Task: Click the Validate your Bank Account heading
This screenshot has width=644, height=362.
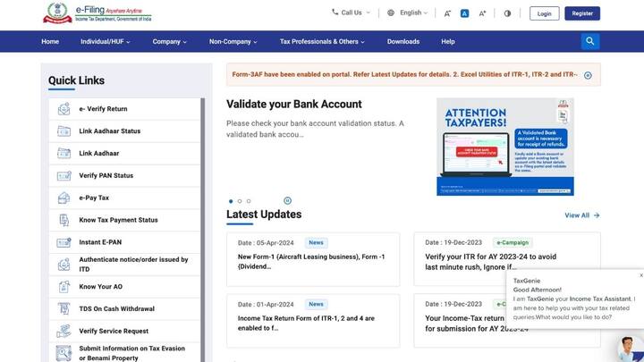Action: pyautogui.click(x=294, y=105)
